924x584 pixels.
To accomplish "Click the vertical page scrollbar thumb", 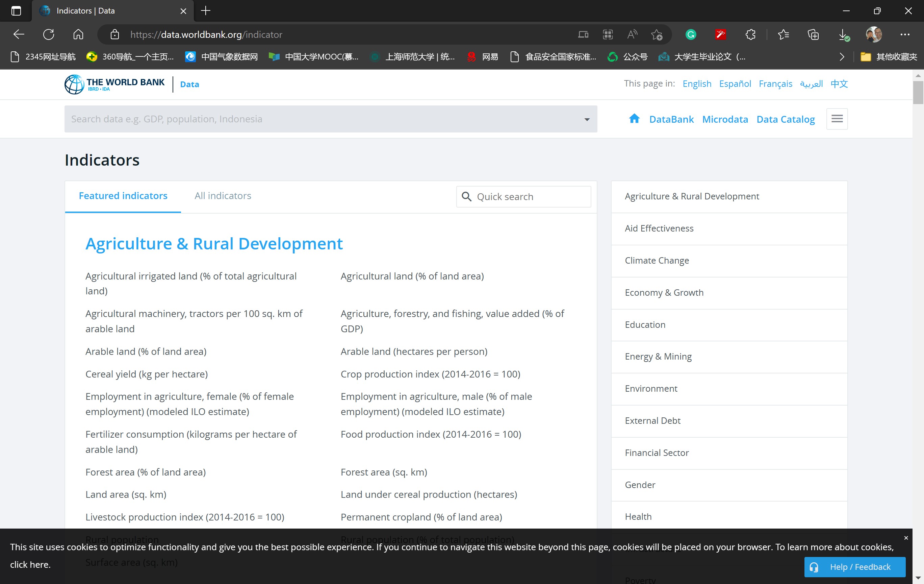I will click(x=918, y=92).
